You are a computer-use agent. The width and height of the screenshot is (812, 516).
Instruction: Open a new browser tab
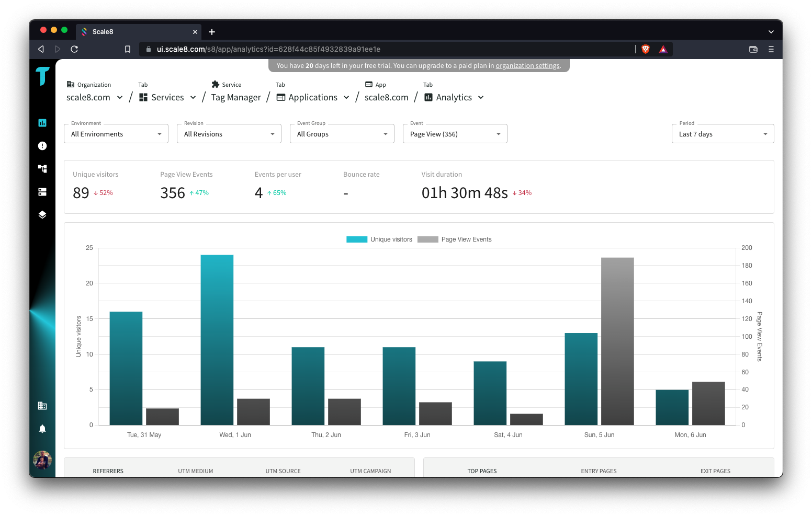tap(212, 32)
